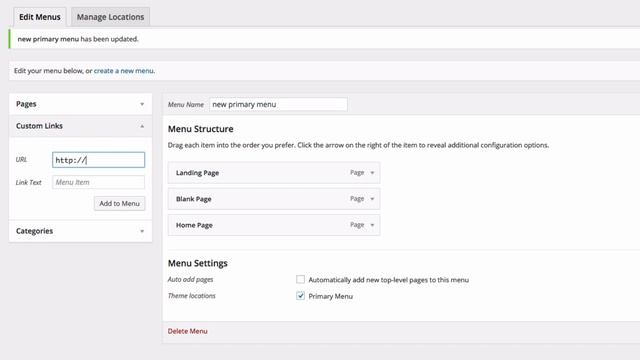Switch to the Edit Menus tab
Viewport: 640px width, 360px height.
pos(40,17)
